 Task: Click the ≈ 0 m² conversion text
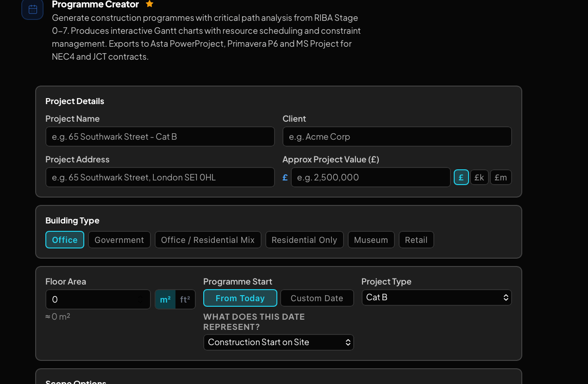click(x=58, y=316)
